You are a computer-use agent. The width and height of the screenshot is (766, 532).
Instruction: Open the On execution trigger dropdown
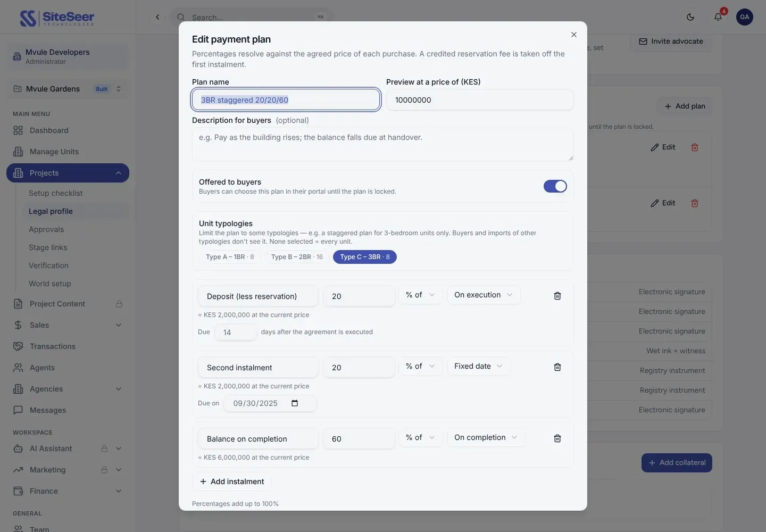[484, 295]
